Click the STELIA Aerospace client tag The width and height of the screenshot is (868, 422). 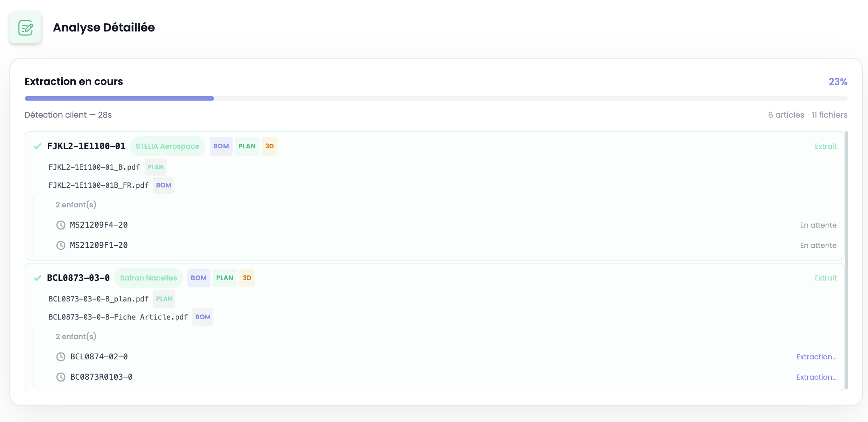point(167,146)
